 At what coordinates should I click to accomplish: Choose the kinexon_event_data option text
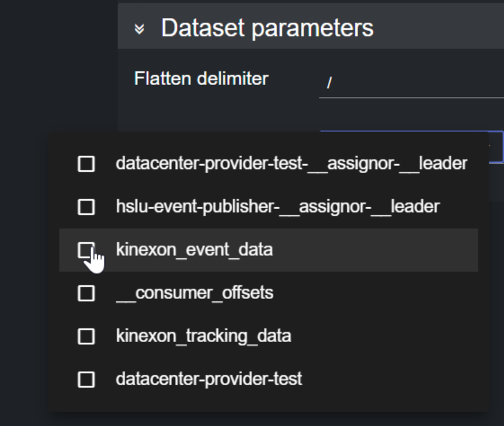[194, 249]
